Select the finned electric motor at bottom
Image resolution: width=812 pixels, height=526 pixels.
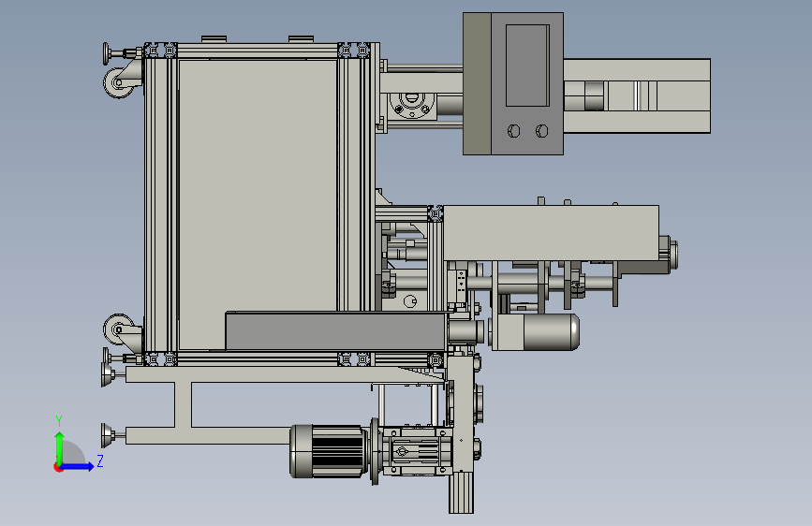pos(329,451)
